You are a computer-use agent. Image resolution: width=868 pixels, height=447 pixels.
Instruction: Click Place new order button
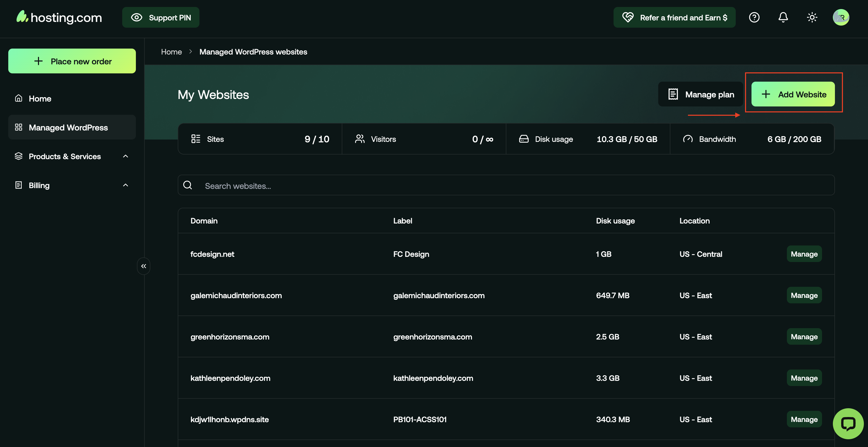[72, 61]
